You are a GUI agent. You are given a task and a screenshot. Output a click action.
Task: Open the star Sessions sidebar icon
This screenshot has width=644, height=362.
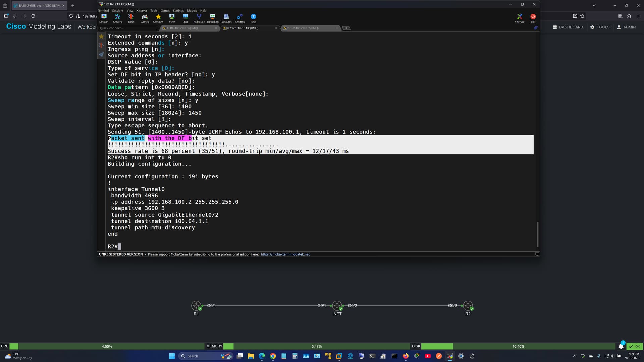click(x=101, y=36)
